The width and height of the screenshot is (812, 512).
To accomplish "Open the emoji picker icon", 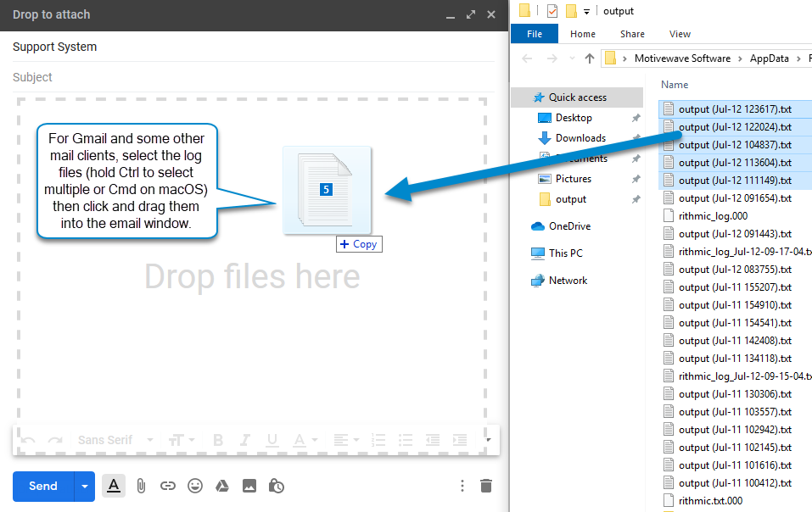I will [195, 486].
